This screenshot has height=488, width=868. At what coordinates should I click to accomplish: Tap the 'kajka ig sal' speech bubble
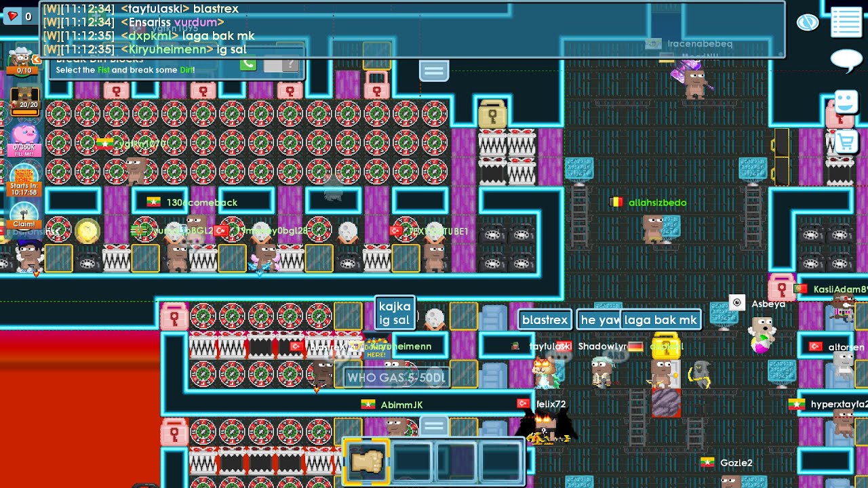pos(395,313)
